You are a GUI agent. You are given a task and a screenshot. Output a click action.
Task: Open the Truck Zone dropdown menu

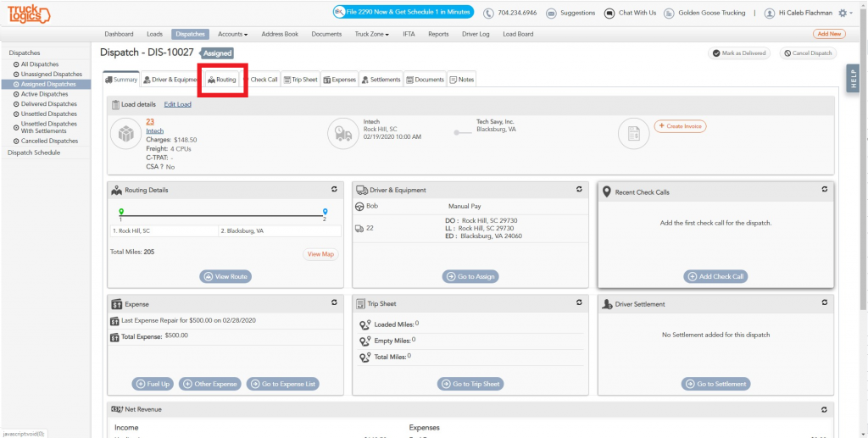coord(372,34)
